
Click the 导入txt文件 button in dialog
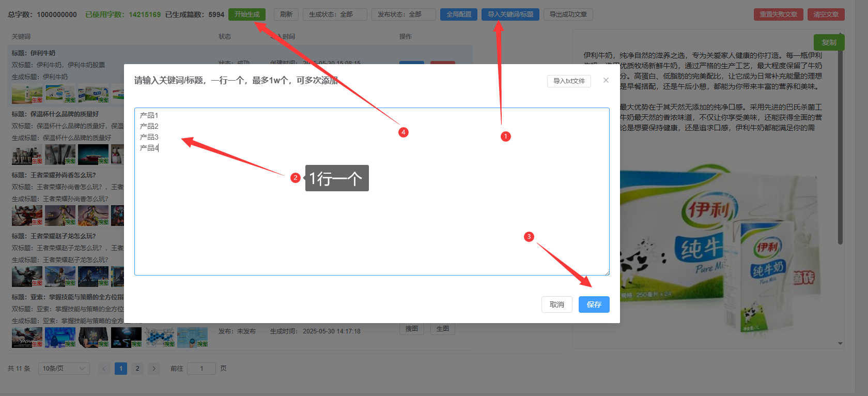click(569, 81)
